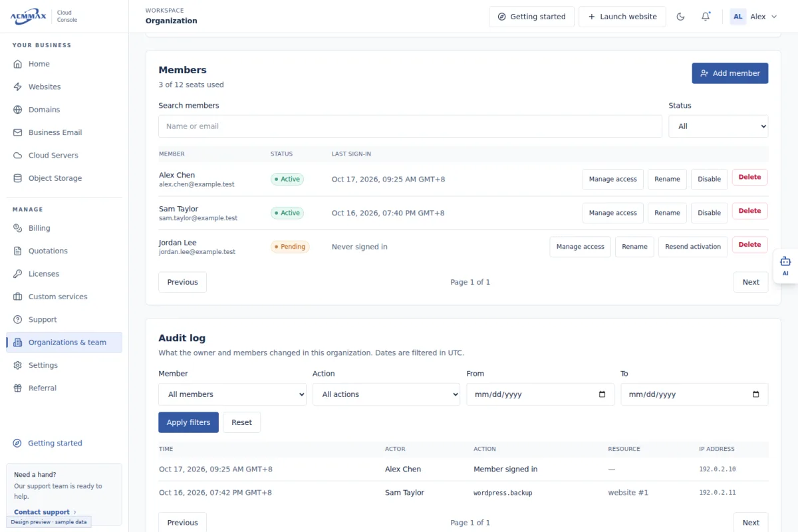Toggle dark mode moon icon
This screenshot has width=798, height=532.
coord(680,17)
